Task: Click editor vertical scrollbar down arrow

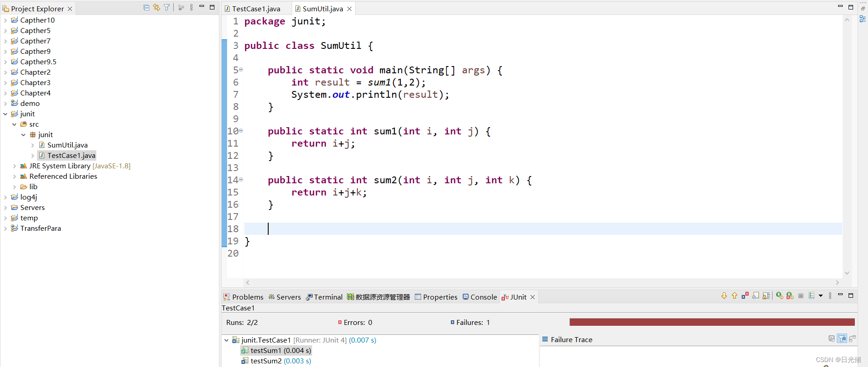Action: pyautogui.click(x=847, y=273)
